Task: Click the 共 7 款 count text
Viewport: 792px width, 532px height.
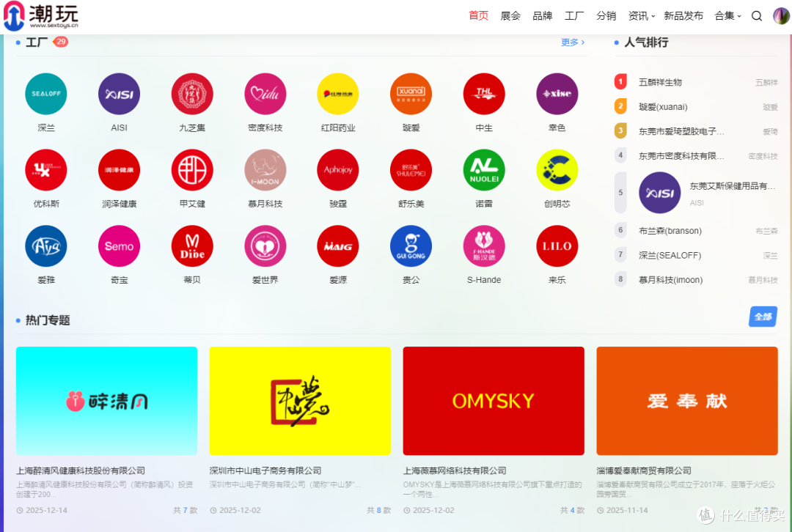Action: click(x=185, y=510)
